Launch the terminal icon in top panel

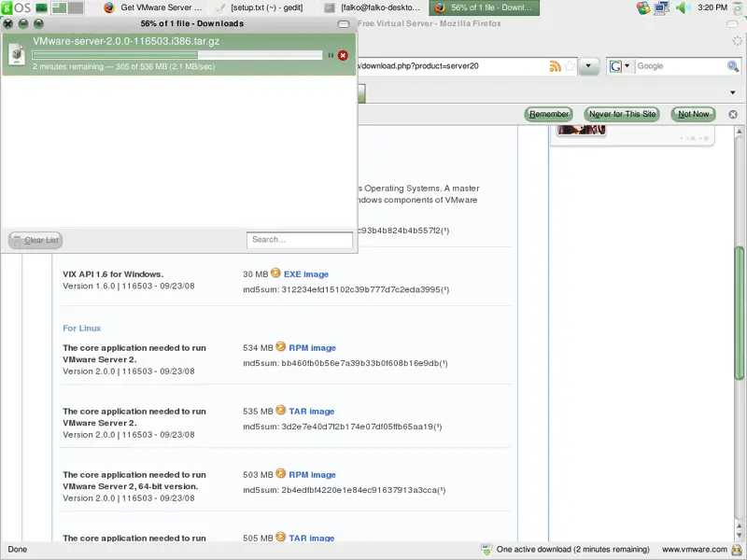(41, 7)
